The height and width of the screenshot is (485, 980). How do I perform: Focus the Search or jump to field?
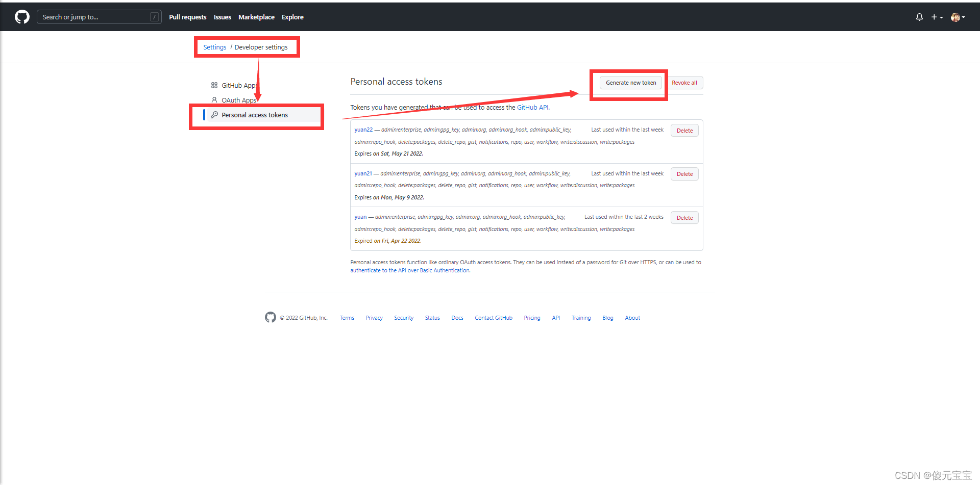99,17
